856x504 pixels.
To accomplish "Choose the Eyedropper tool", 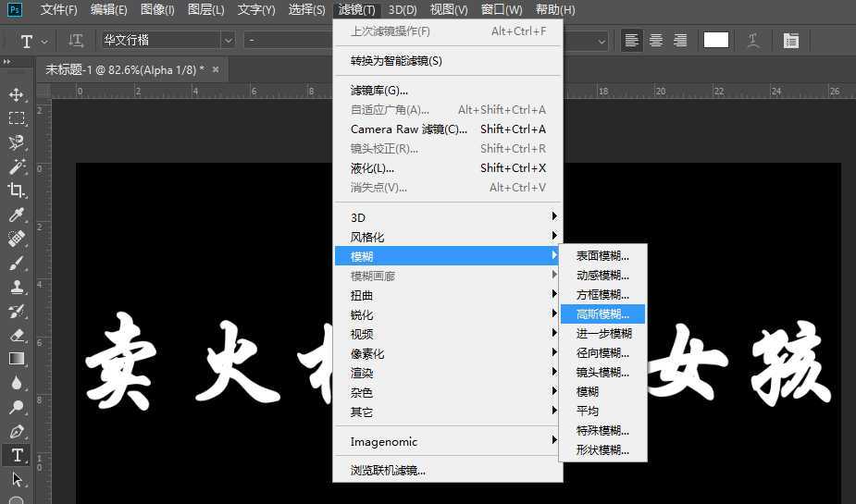I will pyautogui.click(x=17, y=215).
